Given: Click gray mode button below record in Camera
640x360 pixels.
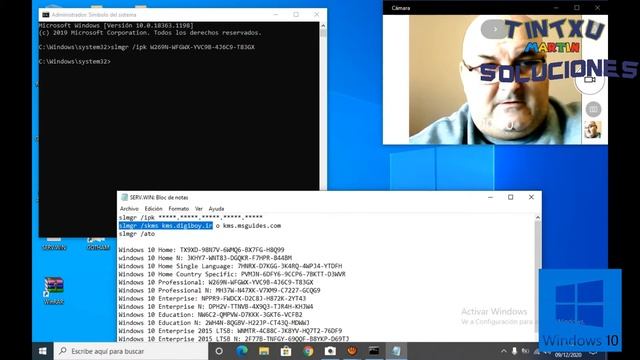Looking at the screenshot, I should click(x=593, y=109).
